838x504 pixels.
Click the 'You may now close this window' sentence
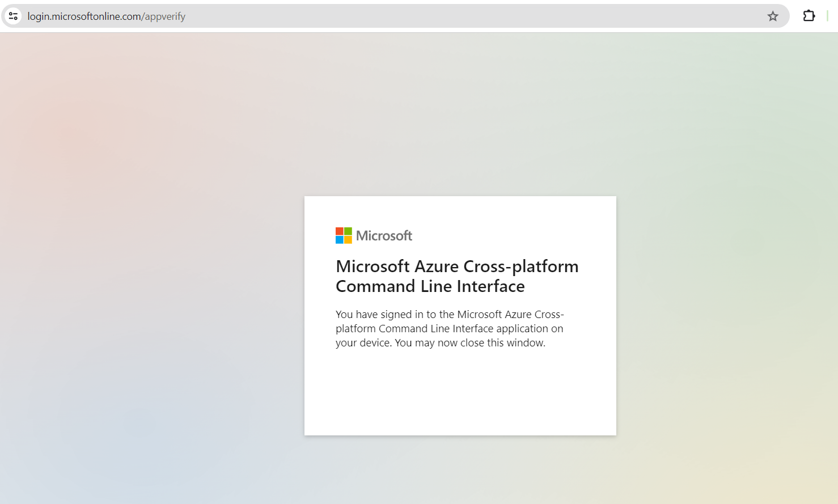coord(470,343)
